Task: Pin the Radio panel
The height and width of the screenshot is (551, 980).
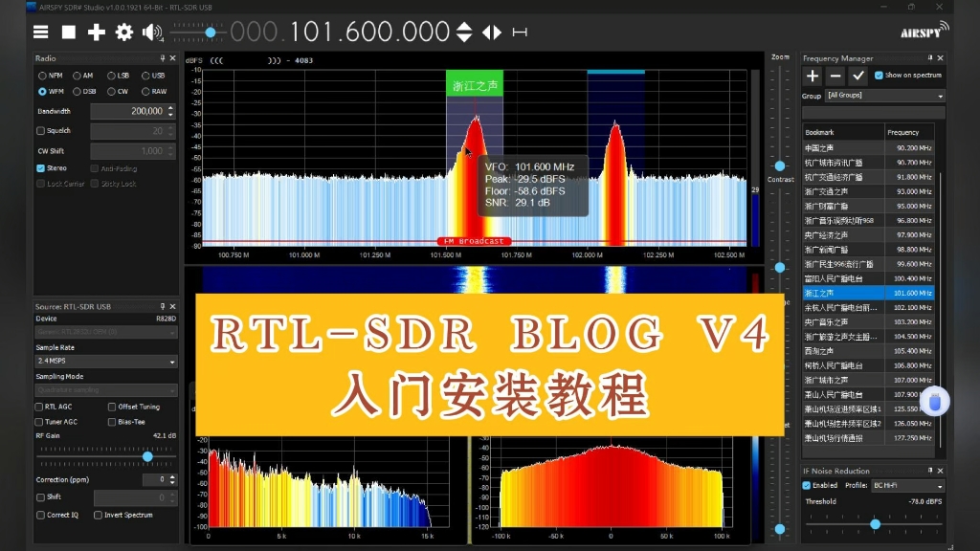Action: click(163, 58)
